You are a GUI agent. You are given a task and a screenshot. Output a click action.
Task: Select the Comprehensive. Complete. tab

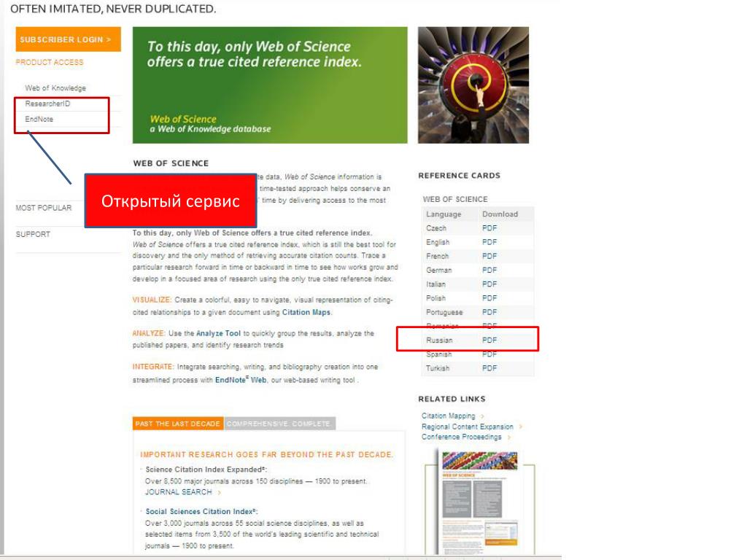(x=279, y=424)
